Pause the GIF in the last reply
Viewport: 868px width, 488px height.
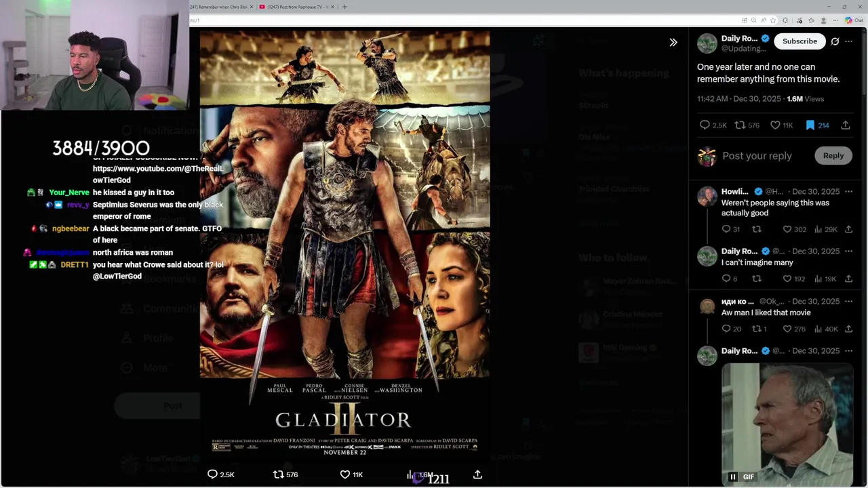point(732,477)
